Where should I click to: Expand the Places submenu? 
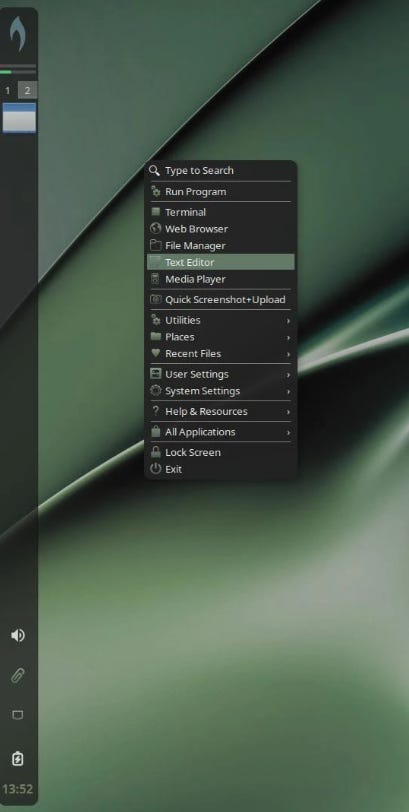coord(221,337)
